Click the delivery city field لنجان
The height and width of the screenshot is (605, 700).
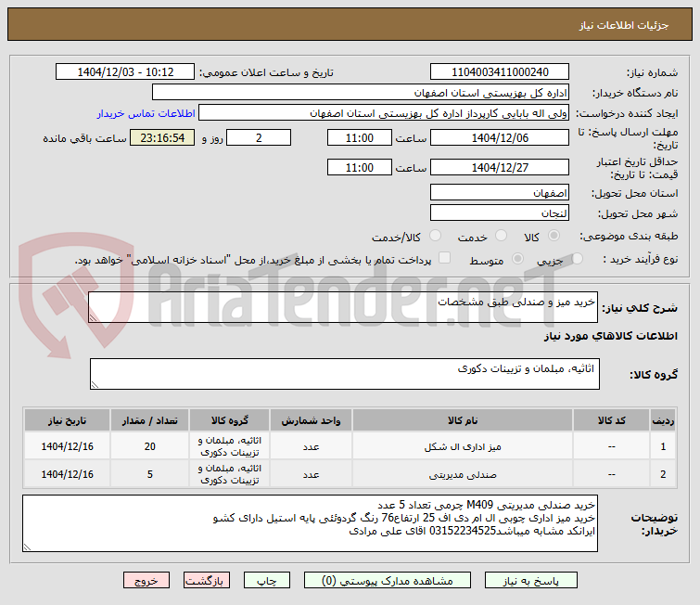point(500,213)
